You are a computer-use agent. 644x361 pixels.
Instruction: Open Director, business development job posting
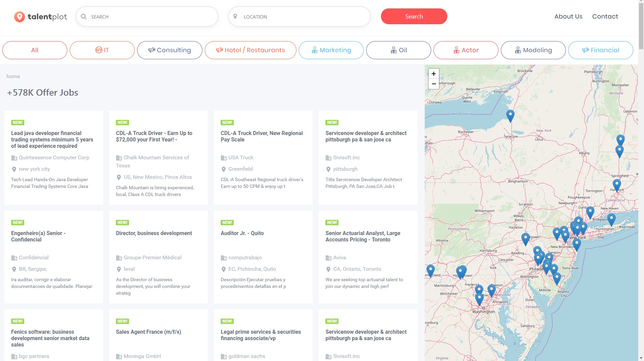(x=154, y=233)
